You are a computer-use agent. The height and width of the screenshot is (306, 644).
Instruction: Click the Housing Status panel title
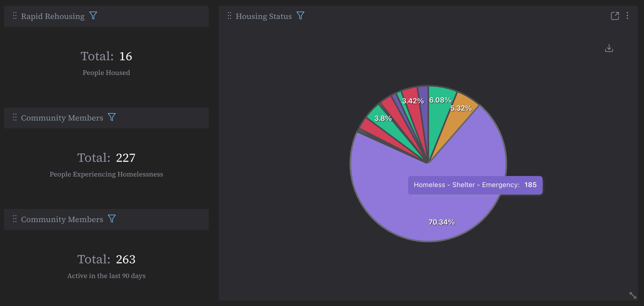(263, 16)
